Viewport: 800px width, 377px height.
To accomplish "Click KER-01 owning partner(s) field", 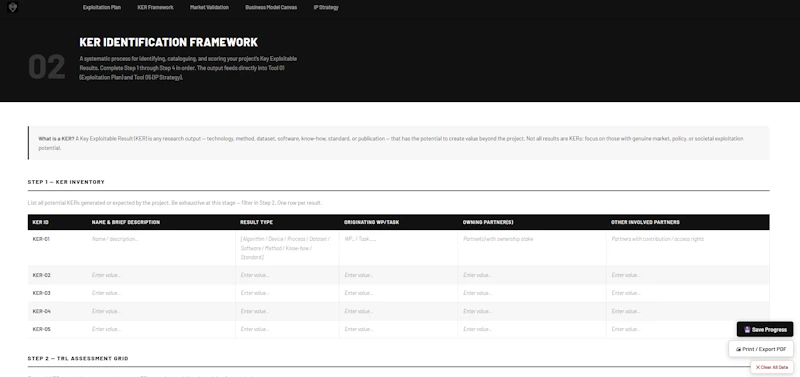I will point(532,248).
